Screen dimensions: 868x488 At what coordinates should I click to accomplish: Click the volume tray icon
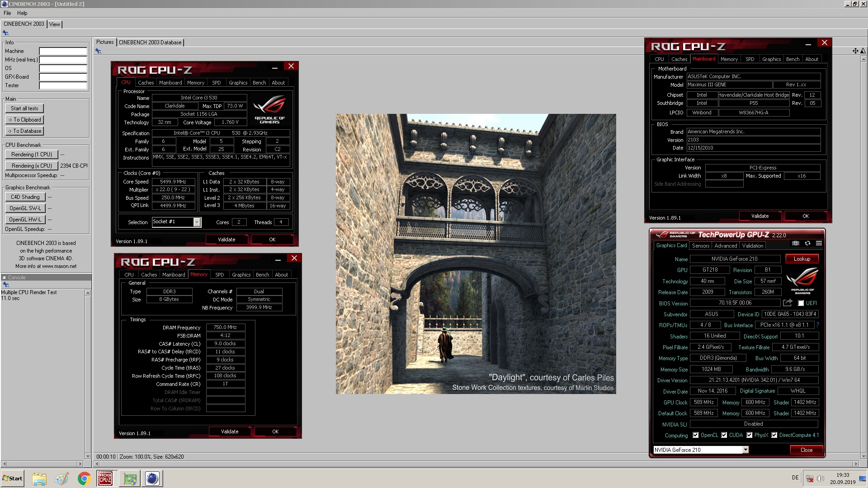pos(821,479)
